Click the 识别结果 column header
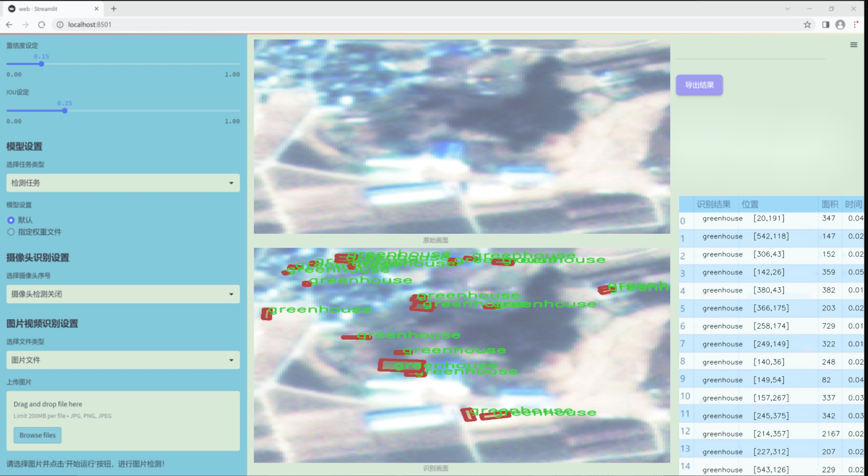This screenshot has height=476, width=868. pos(714,205)
